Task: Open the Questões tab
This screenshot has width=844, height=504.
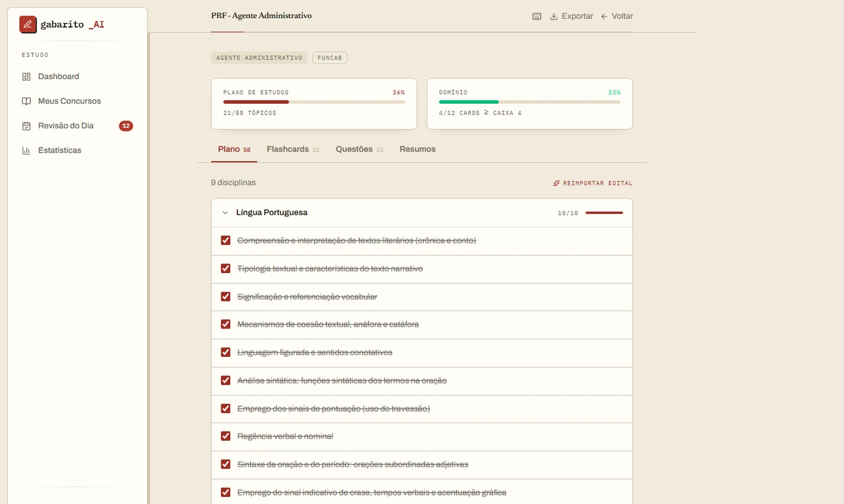Action: coord(359,149)
